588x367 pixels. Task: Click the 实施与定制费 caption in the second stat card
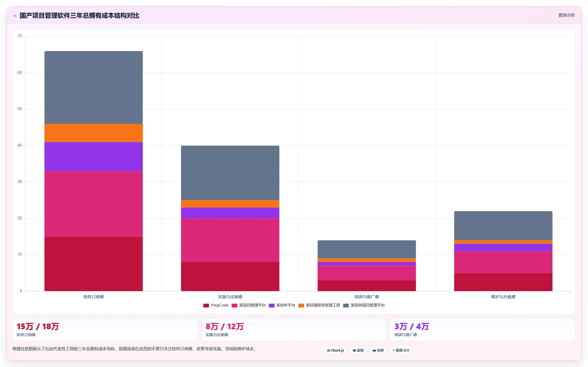pos(217,335)
